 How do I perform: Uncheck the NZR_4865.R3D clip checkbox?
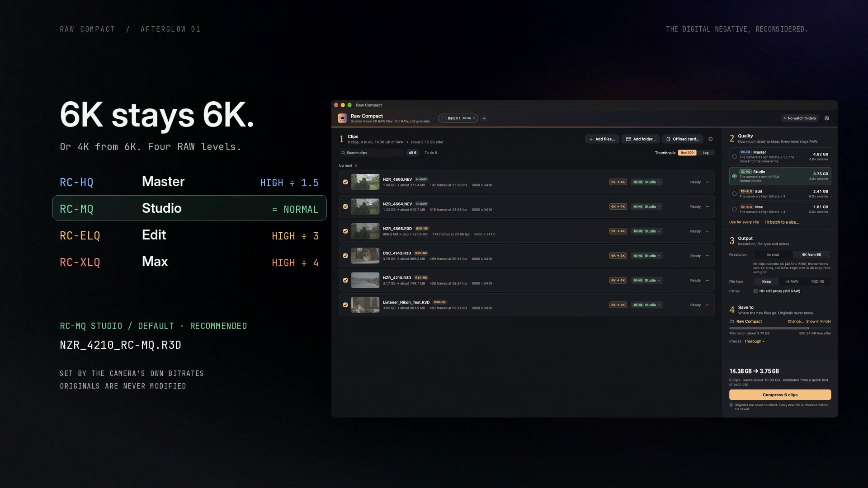click(345, 231)
